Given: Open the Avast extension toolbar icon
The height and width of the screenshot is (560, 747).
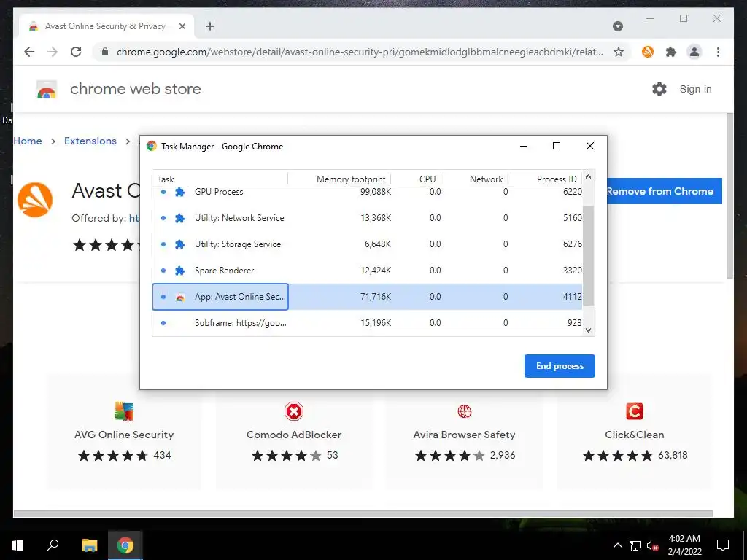Looking at the screenshot, I should click(648, 52).
